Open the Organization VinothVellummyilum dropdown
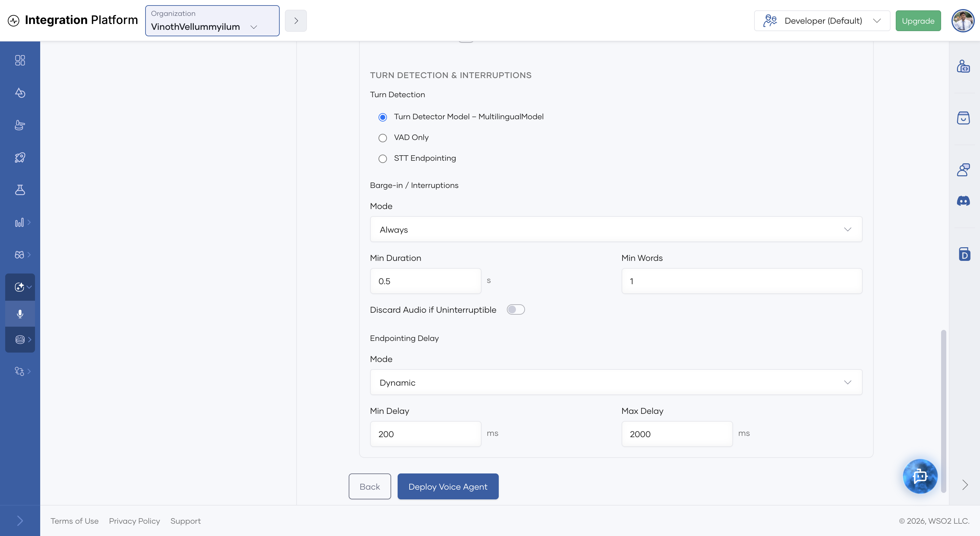Viewport: 980px width, 536px height. pos(212,20)
